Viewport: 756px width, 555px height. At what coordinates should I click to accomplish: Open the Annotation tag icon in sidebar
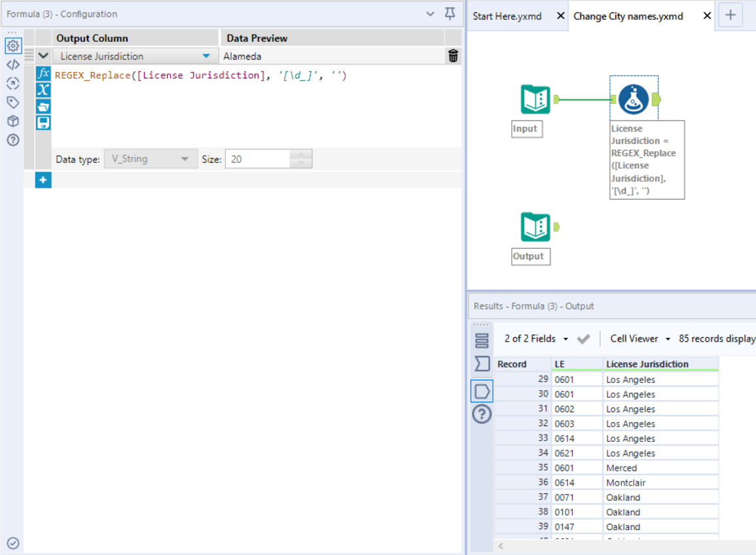coord(12,102)
